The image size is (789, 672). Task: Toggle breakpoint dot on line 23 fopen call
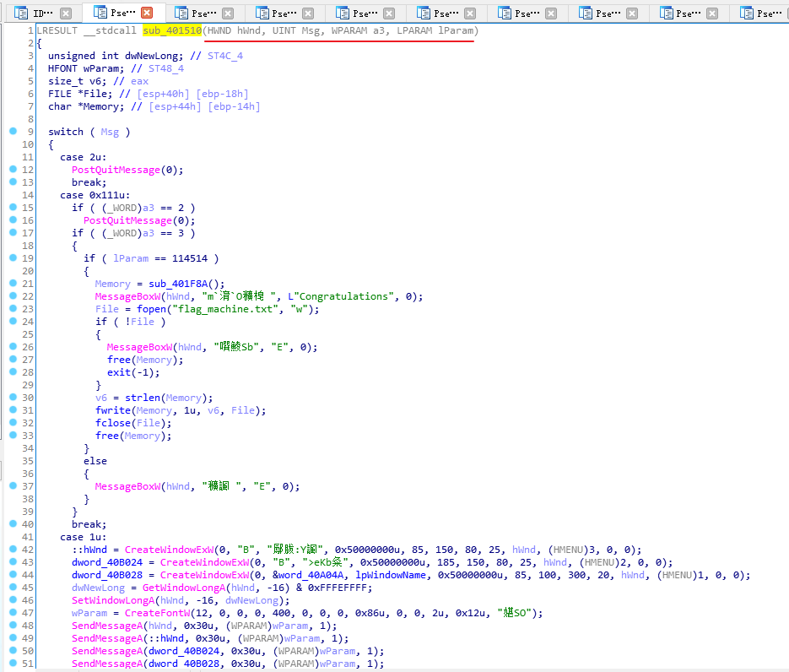(x=13, y=309)
